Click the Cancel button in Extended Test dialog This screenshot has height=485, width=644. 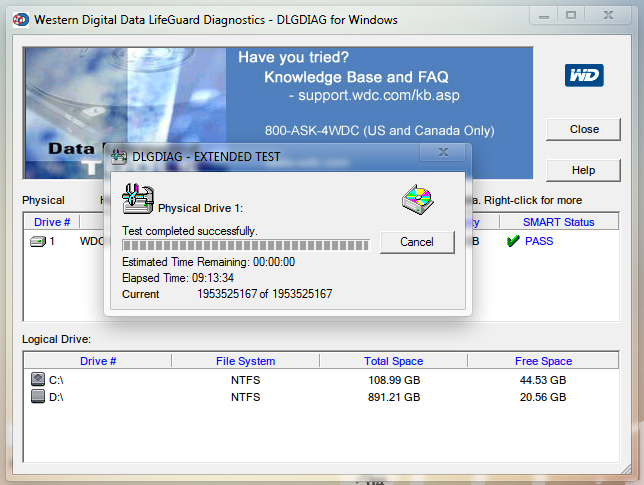click(417, 242)
